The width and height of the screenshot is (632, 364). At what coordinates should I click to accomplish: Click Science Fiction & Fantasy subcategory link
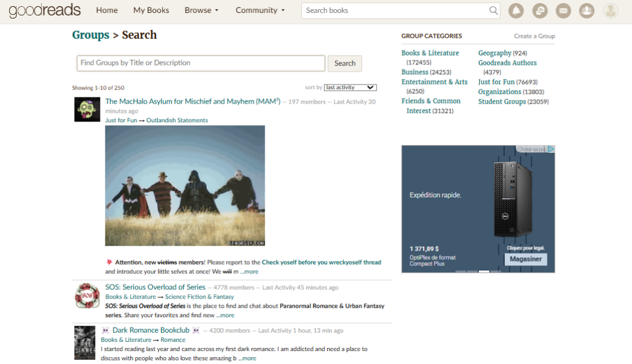199,297
